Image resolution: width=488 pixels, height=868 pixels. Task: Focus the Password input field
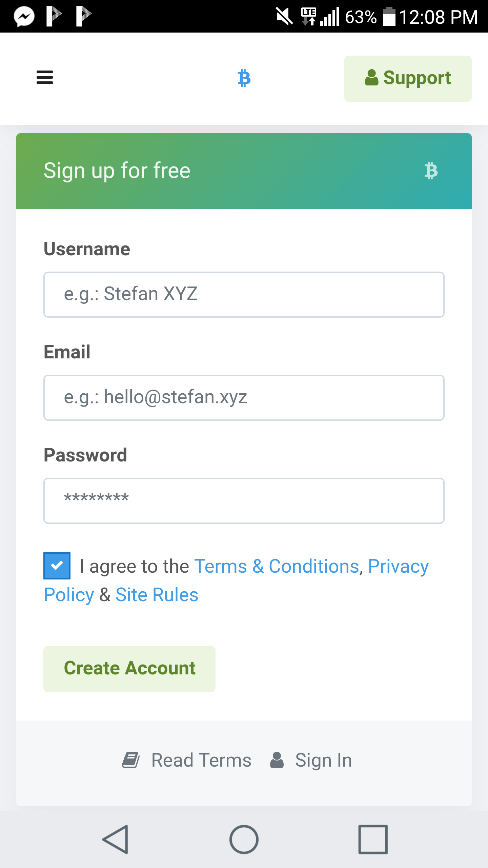click(x=244, y=500)
